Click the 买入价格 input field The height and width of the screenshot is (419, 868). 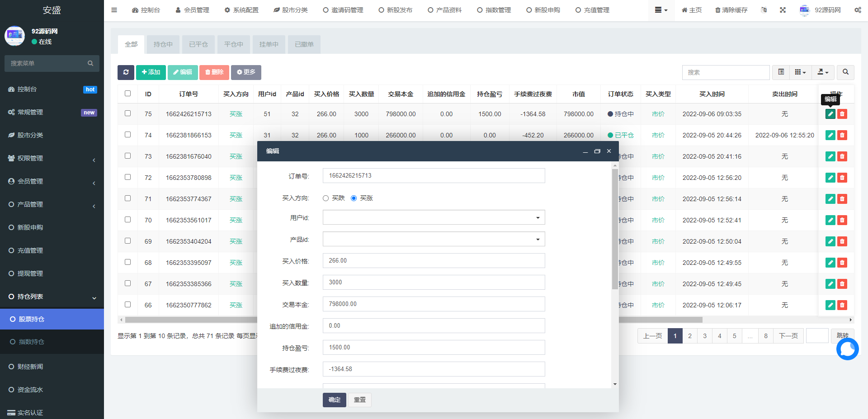tap(434, 261)
